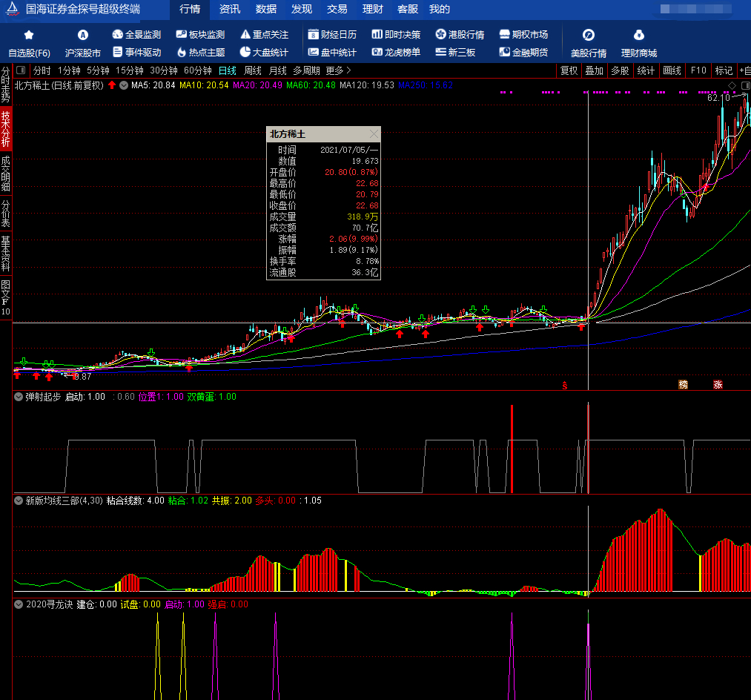Expand the 2020寻龙诀 indicator menu

click(x=19, y=604)
